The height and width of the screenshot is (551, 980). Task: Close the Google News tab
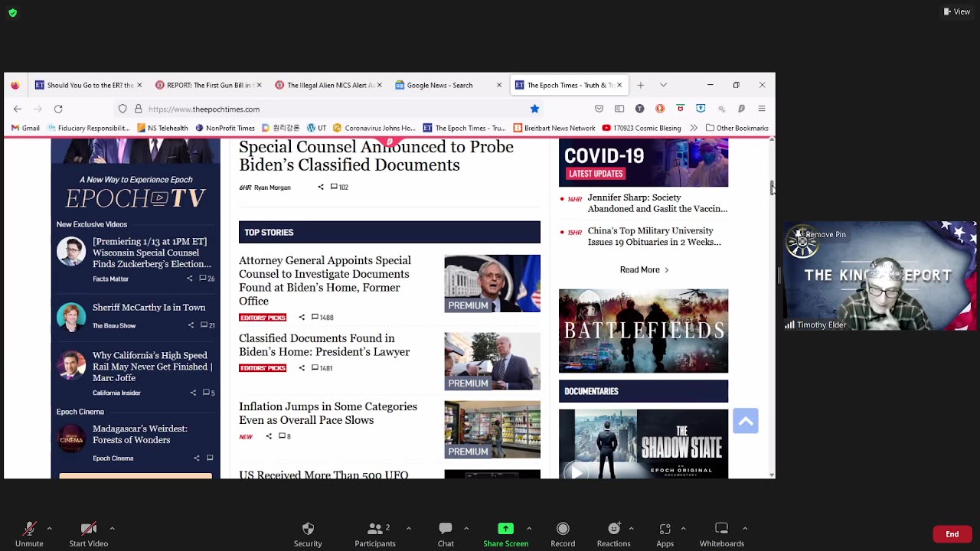point(499,85)
